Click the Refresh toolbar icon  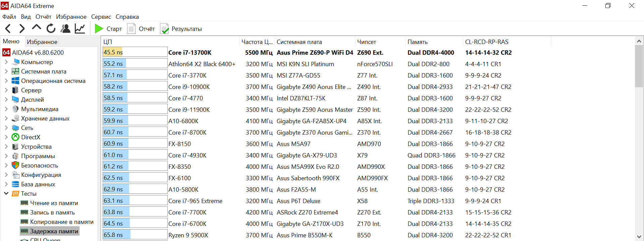(51, 29)
